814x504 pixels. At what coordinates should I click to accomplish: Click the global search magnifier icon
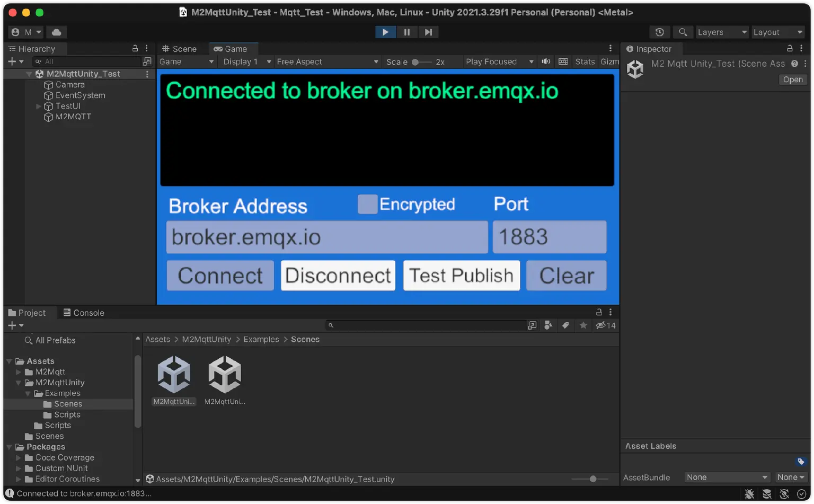(683, 32)
